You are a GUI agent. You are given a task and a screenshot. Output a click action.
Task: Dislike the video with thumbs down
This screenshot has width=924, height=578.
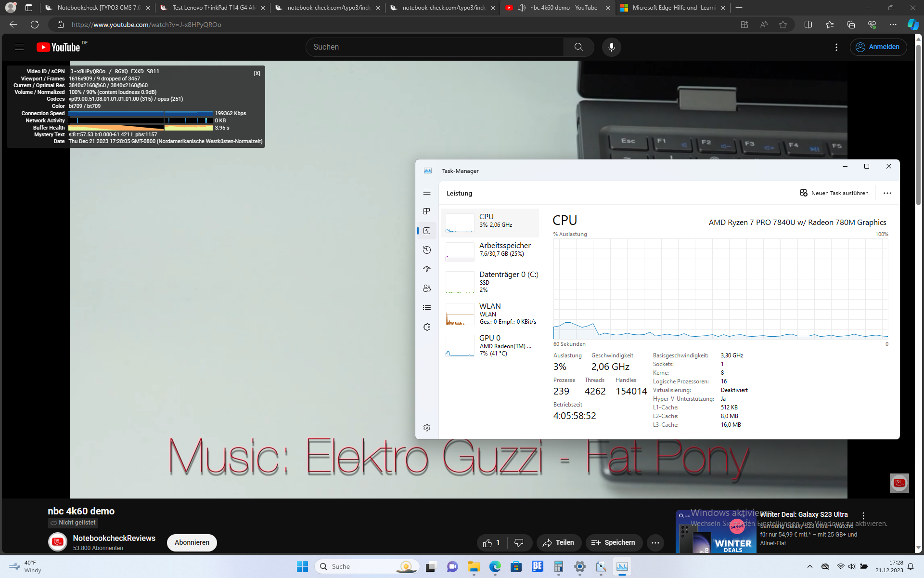tap(519, 543)
